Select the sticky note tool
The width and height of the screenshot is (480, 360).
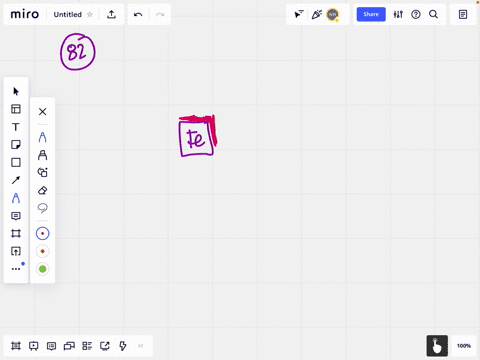click(x=16, y=145)
